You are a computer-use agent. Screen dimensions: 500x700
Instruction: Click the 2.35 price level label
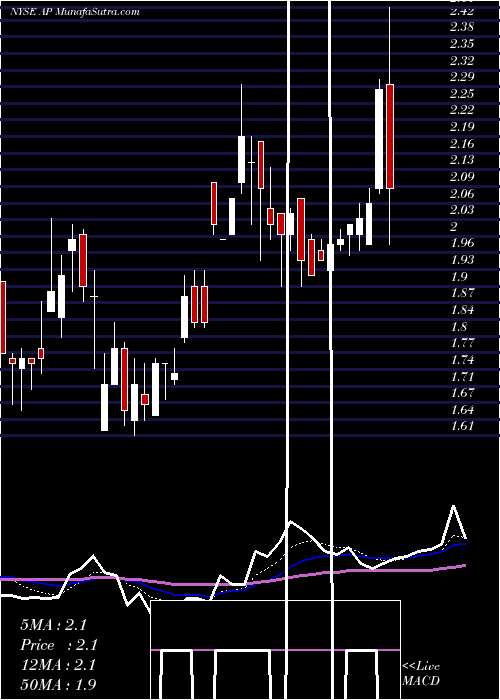(462, 44)
